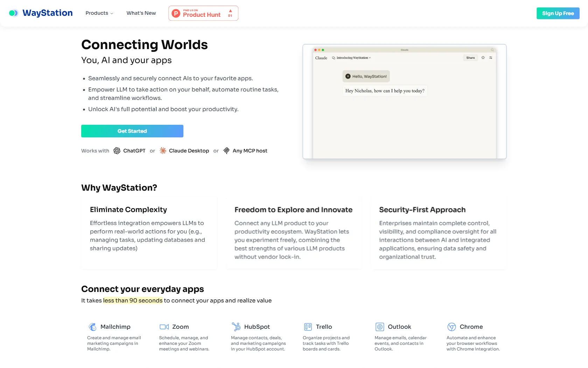Click the Hey Nicholas reply message
This screenshot has width=588, height=368.
pyautogui.click(x=385, y=91)
